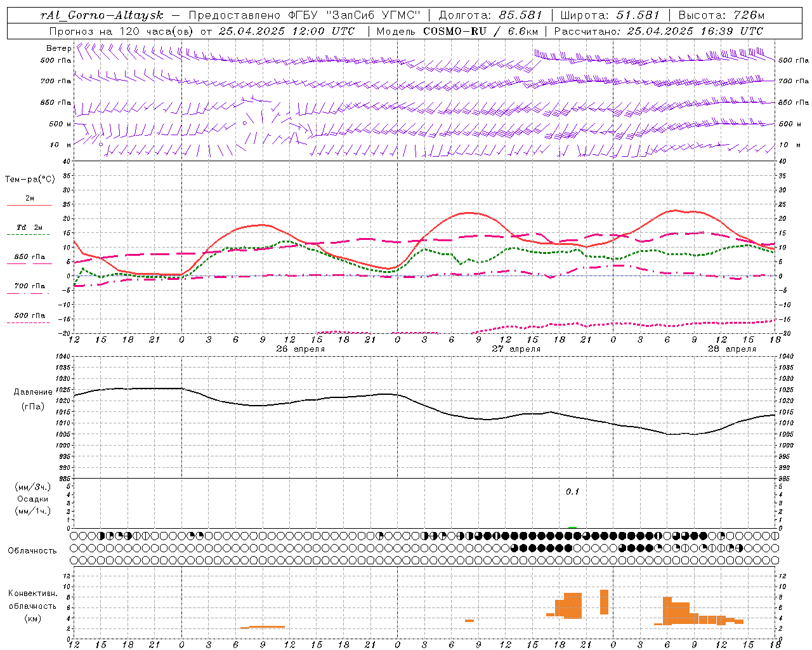812x650 pixels.
Task: Click the '(км)' unit under convective cloud label
Action: pos(33,618)
